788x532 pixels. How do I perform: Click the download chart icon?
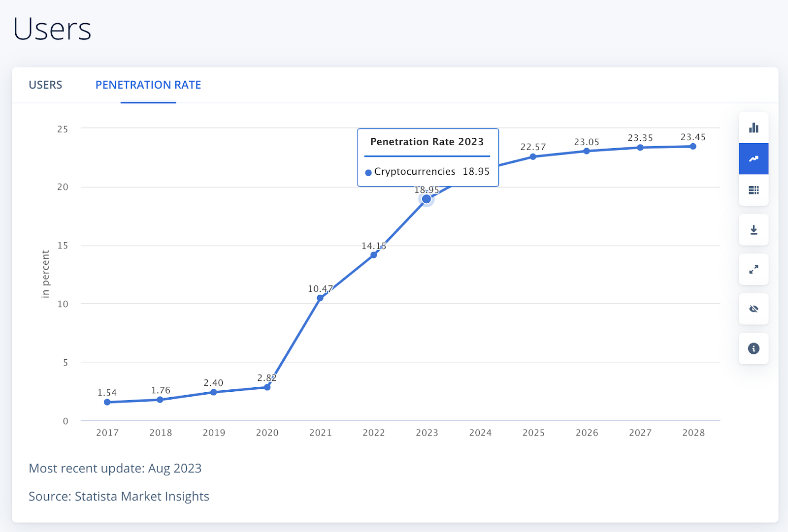tap(754, 230)
